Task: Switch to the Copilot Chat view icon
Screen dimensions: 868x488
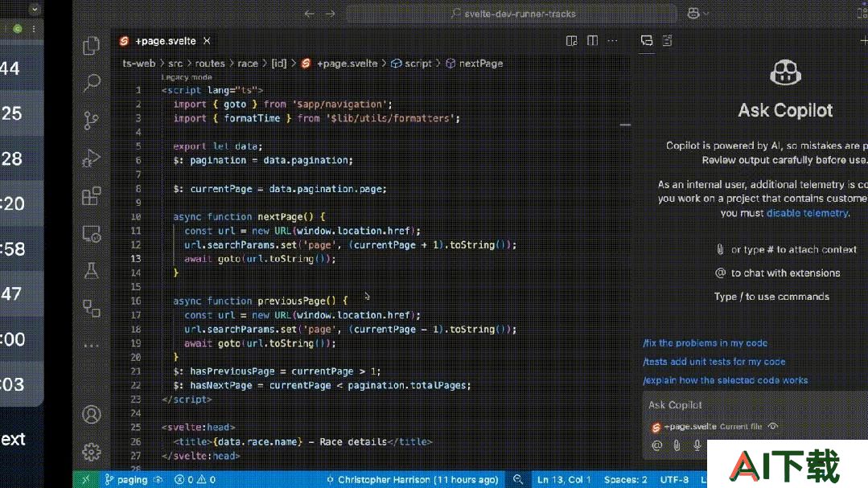Action: pos(646,40)
